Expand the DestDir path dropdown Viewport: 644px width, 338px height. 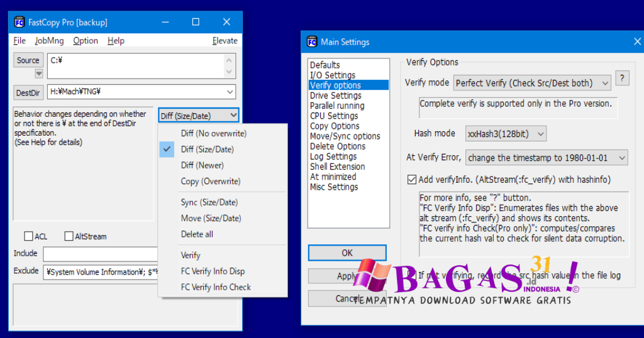click(230, 92)
